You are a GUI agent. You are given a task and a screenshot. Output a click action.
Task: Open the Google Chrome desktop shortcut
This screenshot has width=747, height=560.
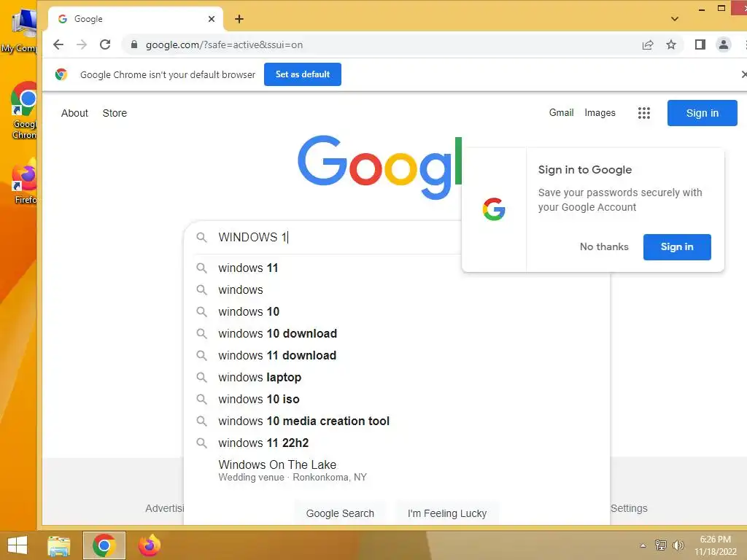[x=24, y=111]
